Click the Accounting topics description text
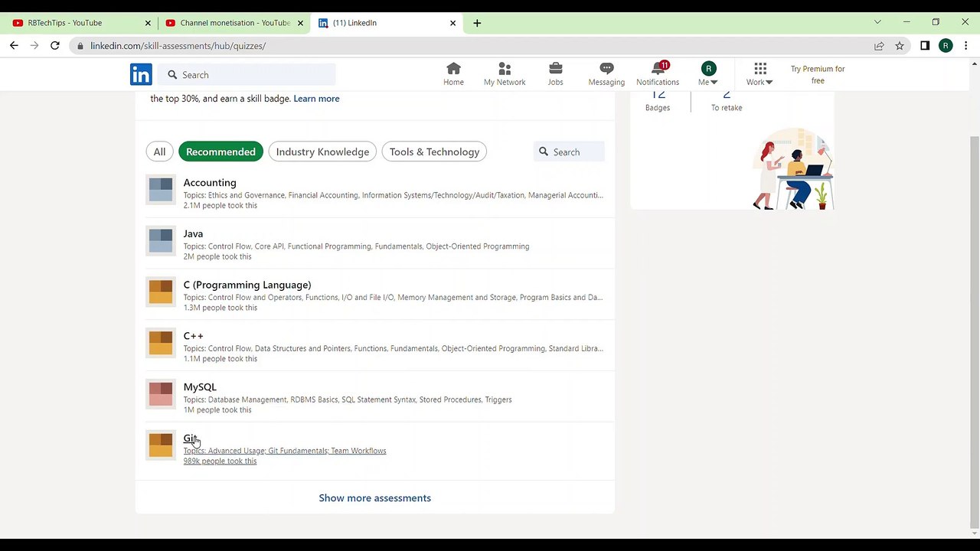The height and width of the screenshot is (551, 980). pos(394,195)
